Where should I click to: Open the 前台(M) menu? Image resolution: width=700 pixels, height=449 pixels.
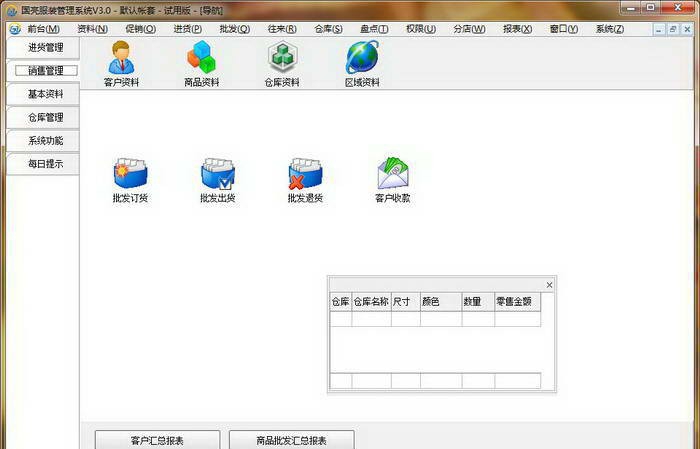click(43, 29)
